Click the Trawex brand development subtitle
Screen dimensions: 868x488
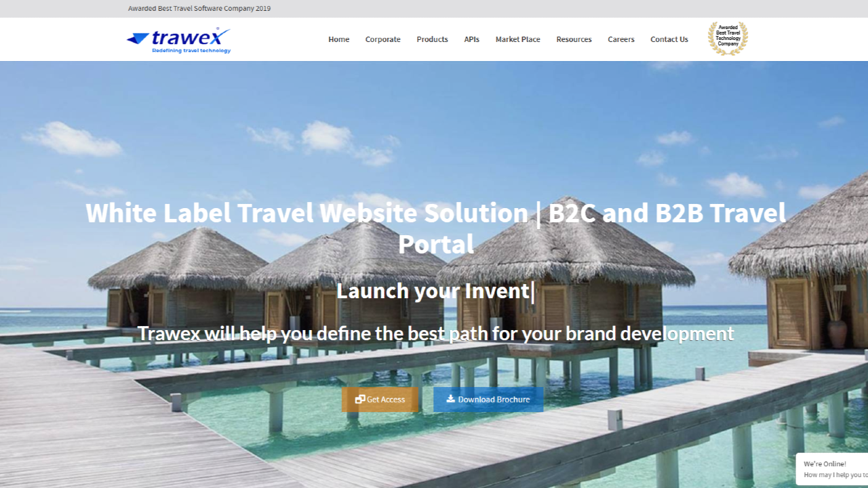[x=436, y=333]
